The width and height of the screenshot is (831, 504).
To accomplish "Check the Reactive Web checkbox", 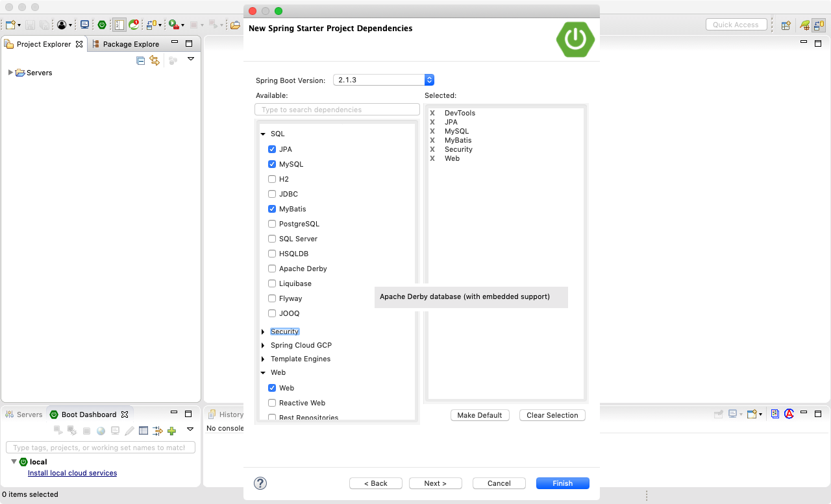I will pyautogui.click(x=272, y=403).
